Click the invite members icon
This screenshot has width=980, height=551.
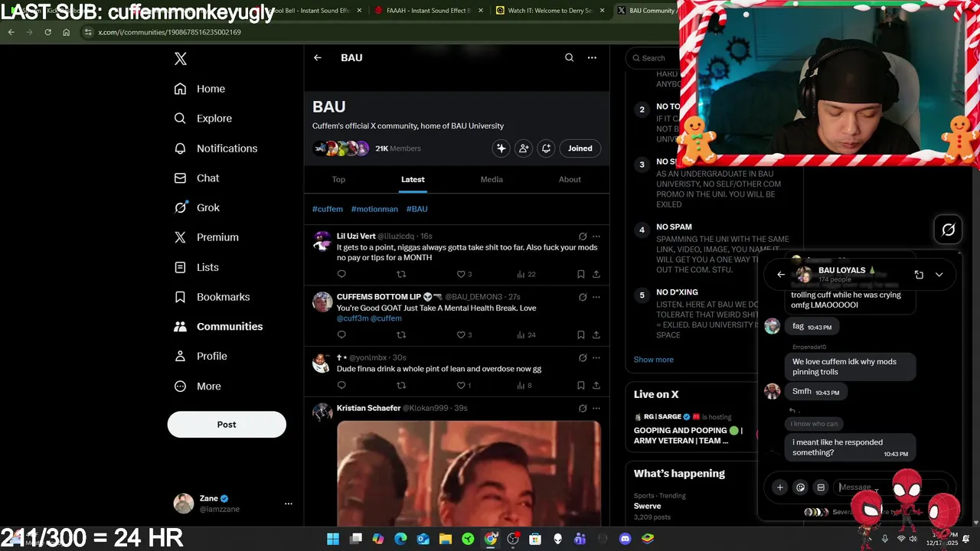point(524,148)
